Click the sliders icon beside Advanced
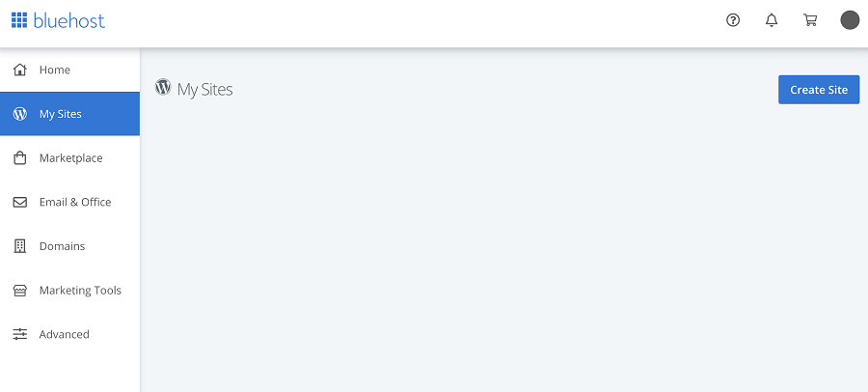 coord(20,334)
